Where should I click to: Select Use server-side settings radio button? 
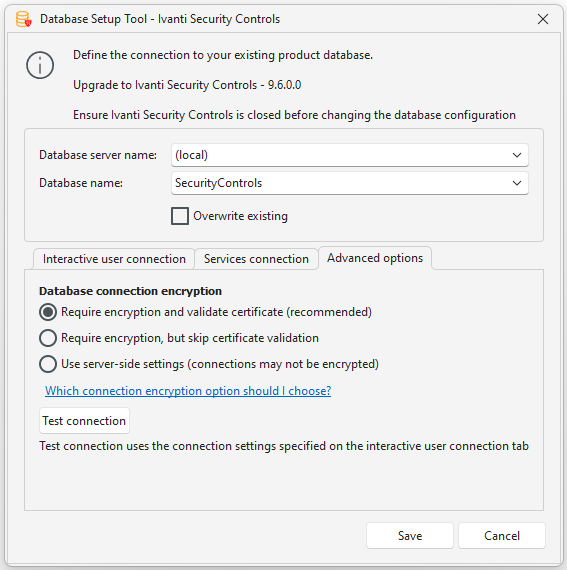click(x=48, y=364)
